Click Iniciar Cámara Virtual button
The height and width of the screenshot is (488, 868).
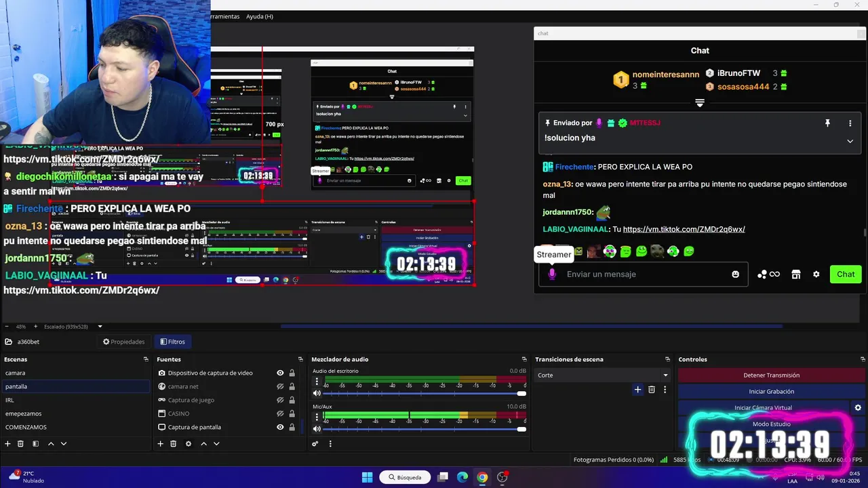(x=764, y=407)
